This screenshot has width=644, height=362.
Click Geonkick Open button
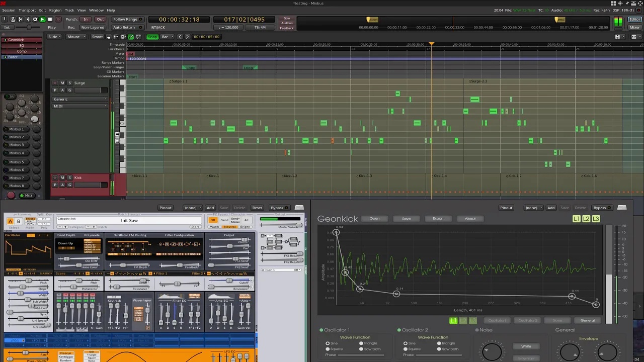click(x=375, y=219)
